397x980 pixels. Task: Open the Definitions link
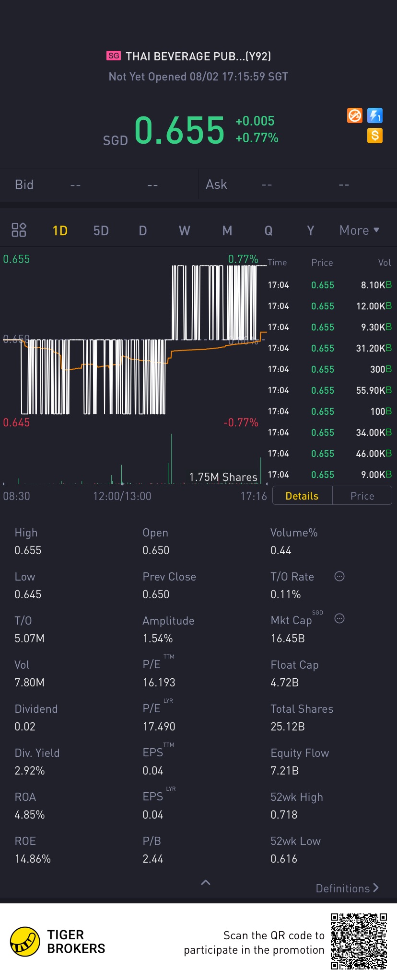[347, 889]
